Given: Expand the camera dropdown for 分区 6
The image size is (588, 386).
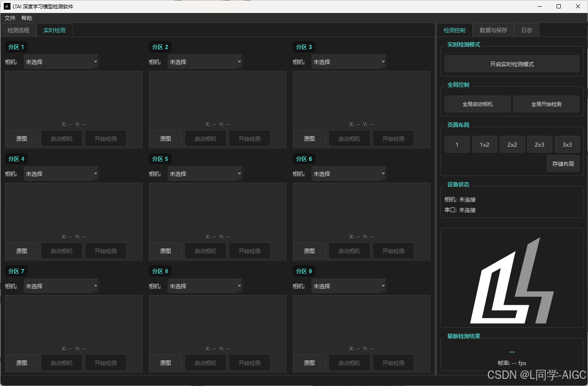Looking at the screenshot, I should pos(349,174).
